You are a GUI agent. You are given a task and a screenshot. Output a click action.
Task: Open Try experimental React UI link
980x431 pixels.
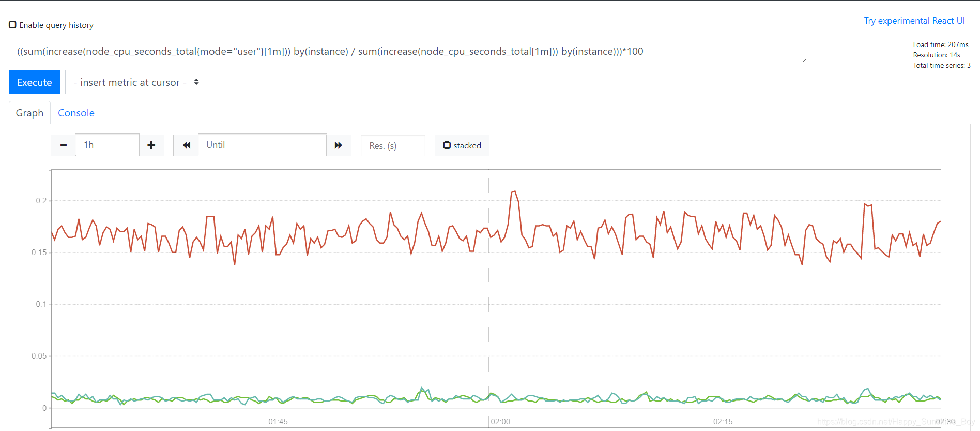[x=914, y=21]
